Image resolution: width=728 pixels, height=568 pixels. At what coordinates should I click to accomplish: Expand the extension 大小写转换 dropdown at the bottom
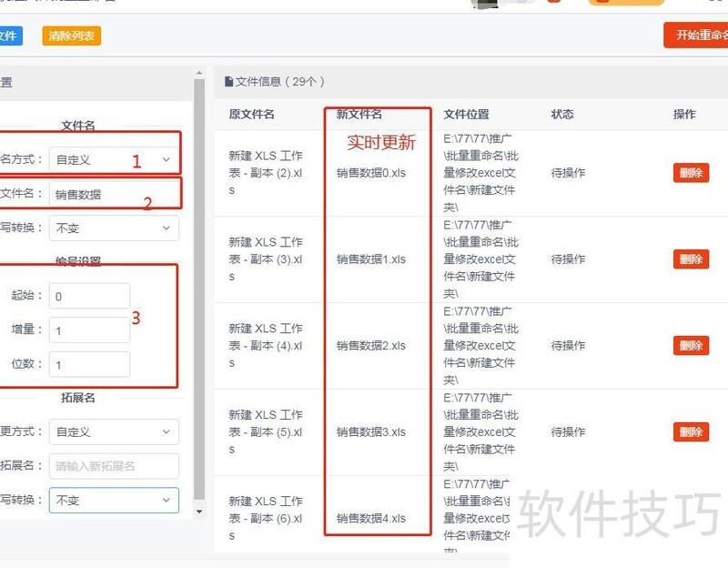(114, 500)
